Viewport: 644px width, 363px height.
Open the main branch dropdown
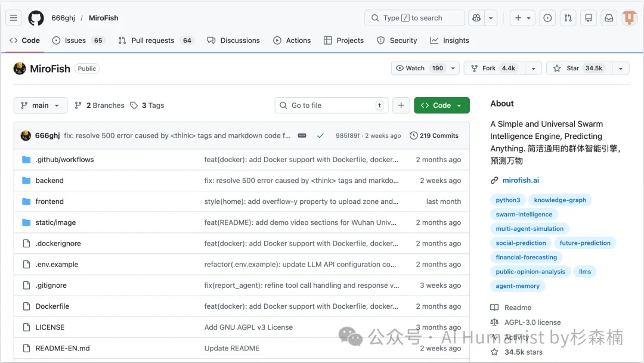[x=40, y=106]
